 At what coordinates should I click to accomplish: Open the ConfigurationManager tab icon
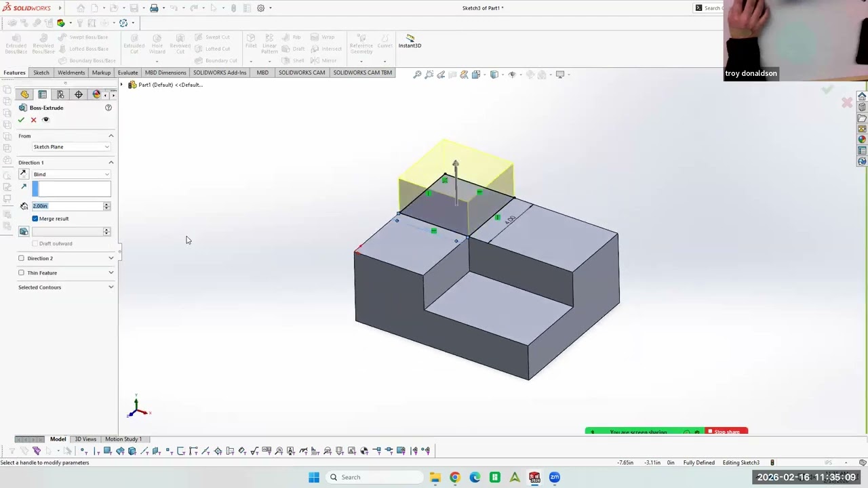coord(60,95)
